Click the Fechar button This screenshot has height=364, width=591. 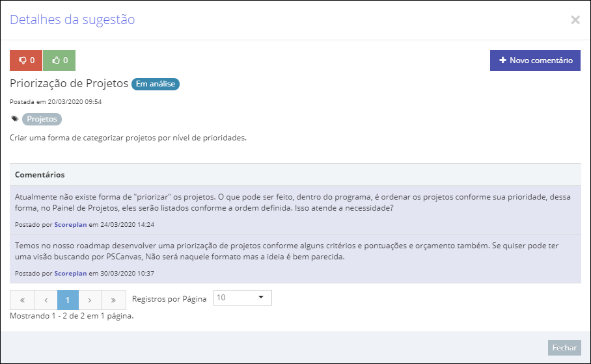click(564, 348)
